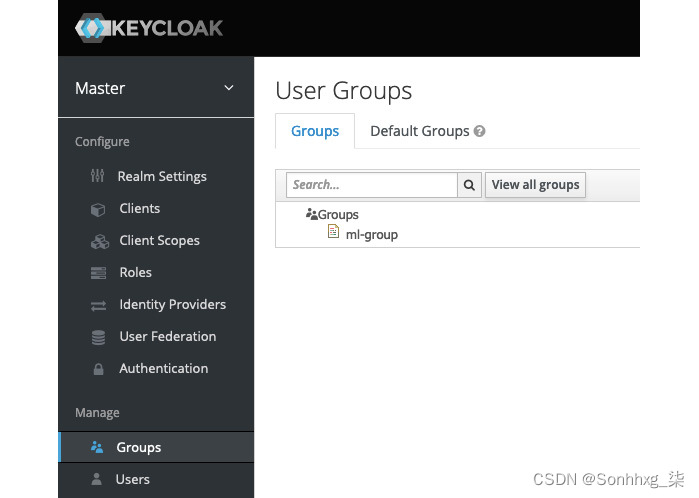Click the Identity Providers arrows icon
This screenshot has height=498, width=699.
pos(99,305)
